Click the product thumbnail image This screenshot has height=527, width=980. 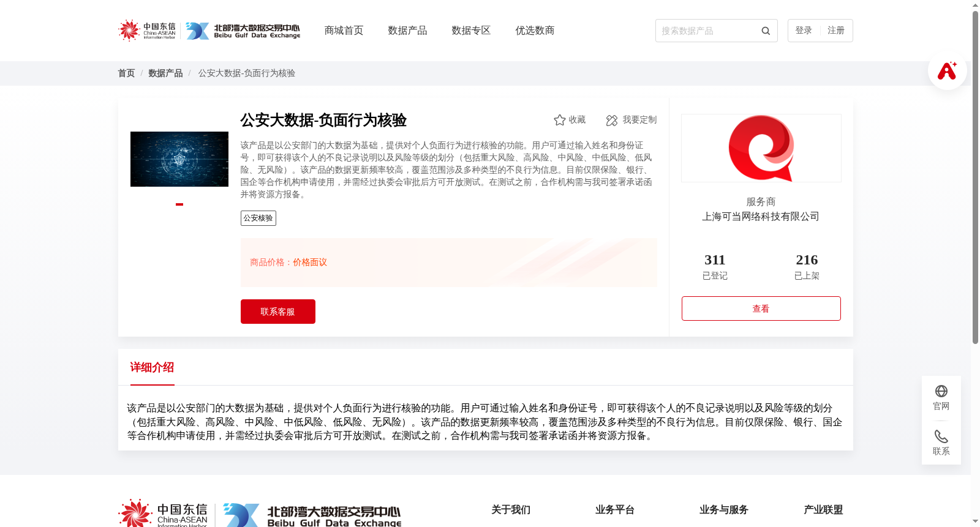click(x=179, y=159)
